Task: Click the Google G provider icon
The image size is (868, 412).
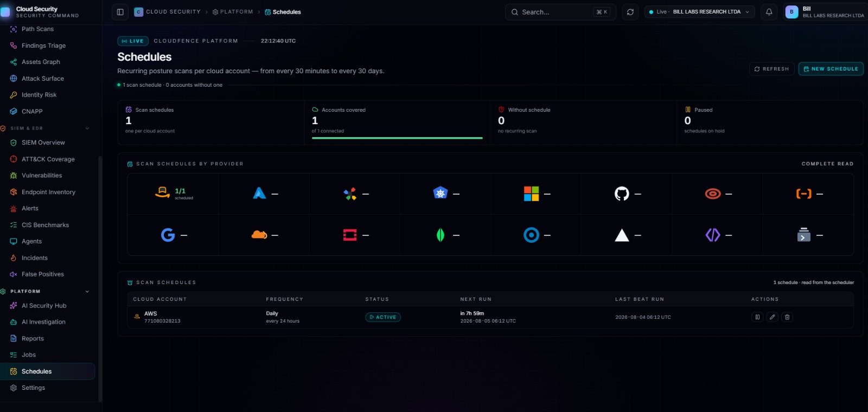Action: (168, 235)
